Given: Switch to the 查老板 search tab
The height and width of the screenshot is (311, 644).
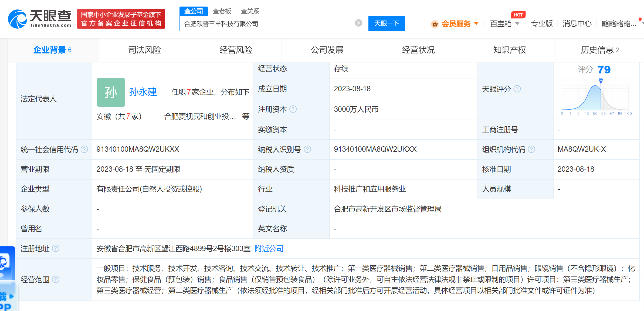Looking at the screenshot, I should point(222,11).
